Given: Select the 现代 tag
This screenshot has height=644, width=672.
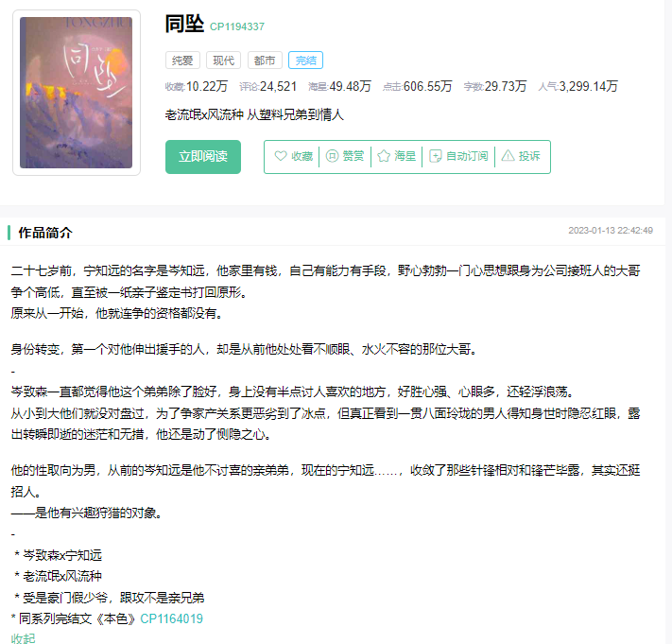Looking at the screenshot, I should [224, 61].
